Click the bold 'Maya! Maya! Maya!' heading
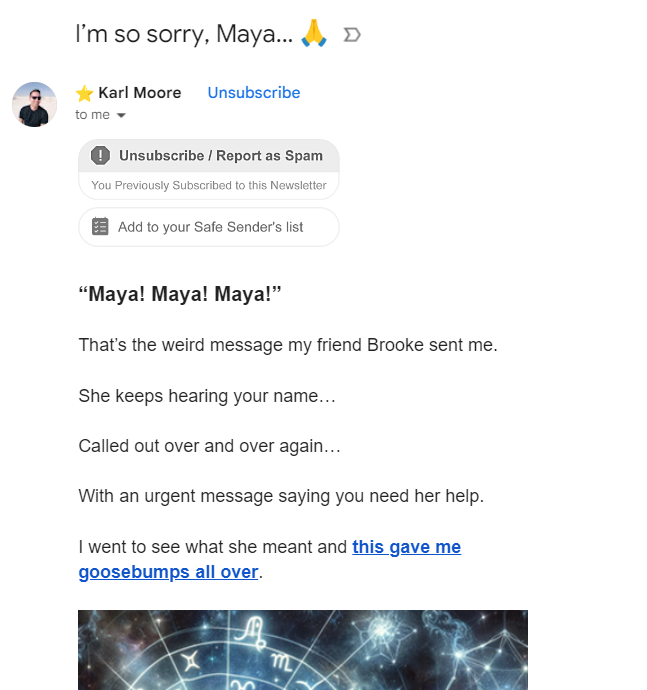 180,295
